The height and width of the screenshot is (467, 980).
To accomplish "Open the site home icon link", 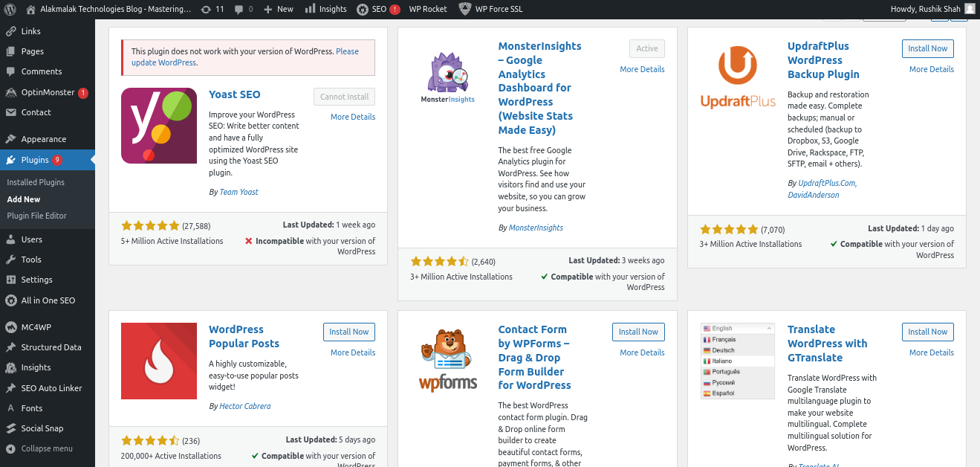I will [x=30, y=9].
